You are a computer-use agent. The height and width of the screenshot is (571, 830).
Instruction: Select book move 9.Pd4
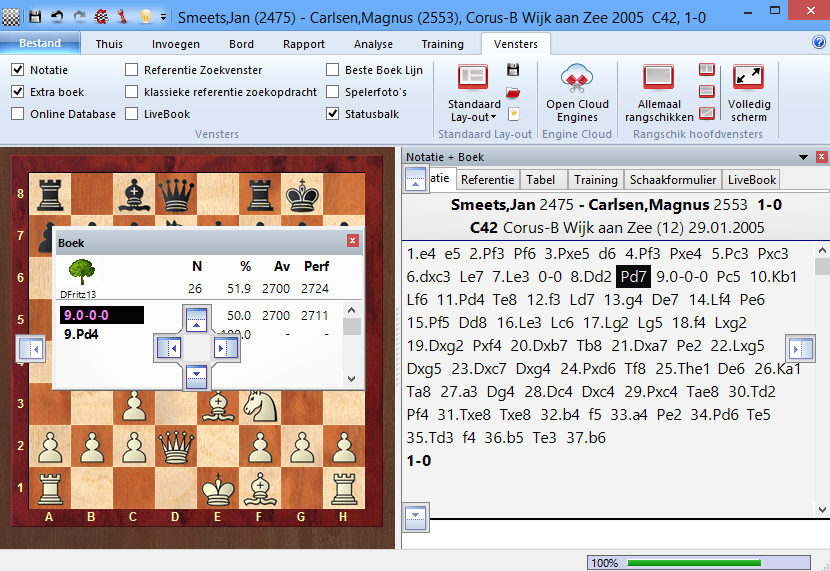tap(81, 334)
